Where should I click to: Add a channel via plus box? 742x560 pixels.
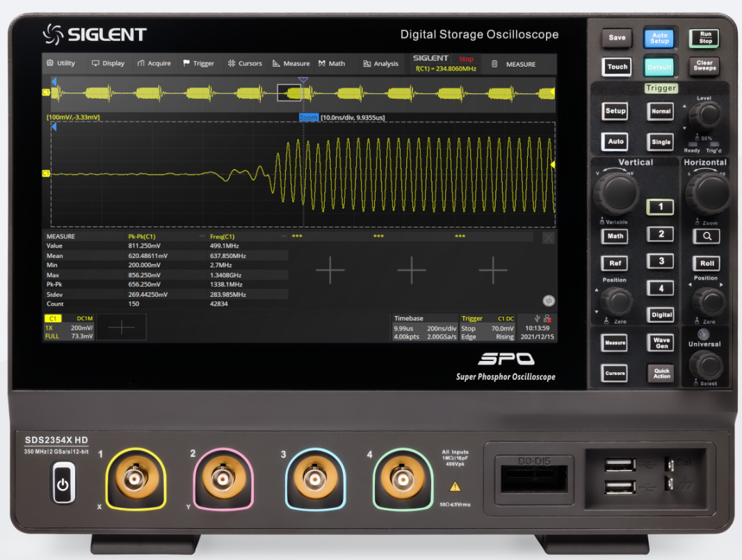[x=122, y=327]
